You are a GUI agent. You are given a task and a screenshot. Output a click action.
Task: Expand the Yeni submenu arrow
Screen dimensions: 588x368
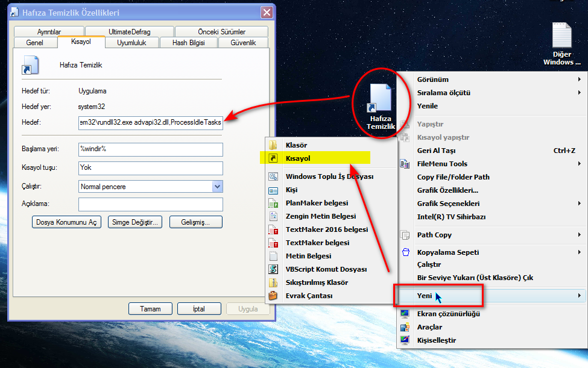point(580,295)
